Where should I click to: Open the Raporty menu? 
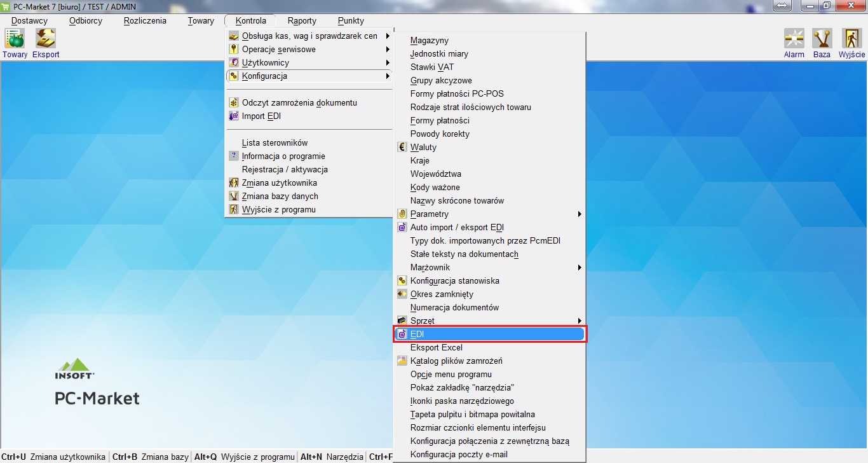point(302,21)
